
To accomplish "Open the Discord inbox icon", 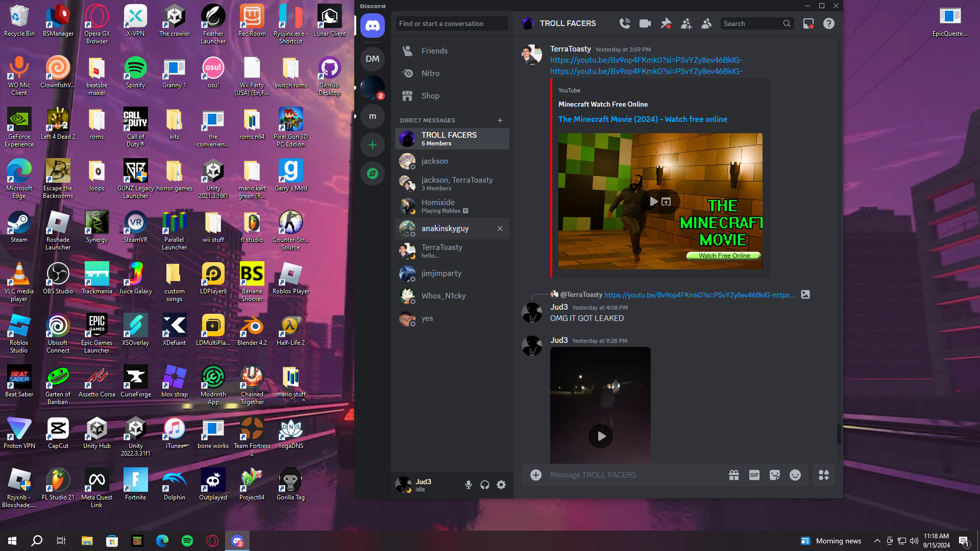I will (808, 23).
